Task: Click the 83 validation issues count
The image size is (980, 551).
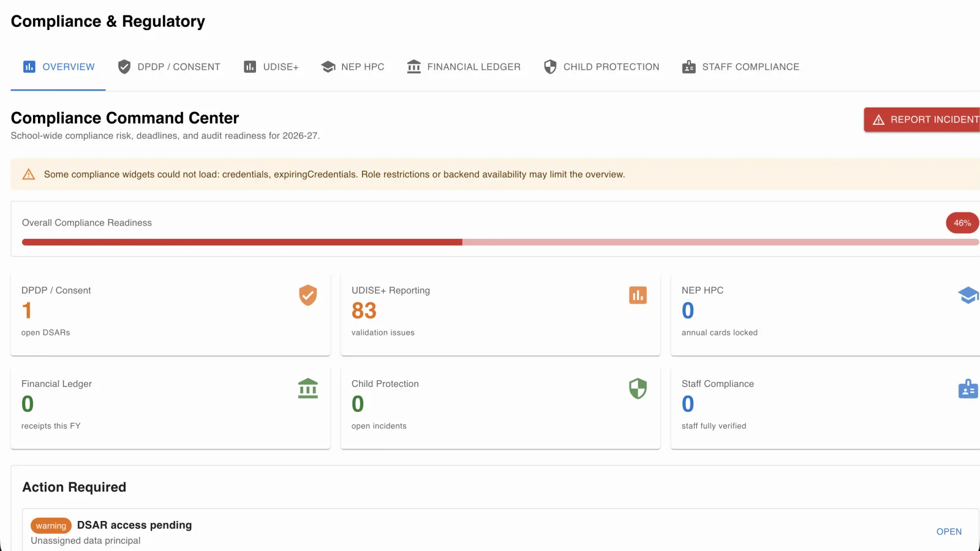Action: [364, 311]
